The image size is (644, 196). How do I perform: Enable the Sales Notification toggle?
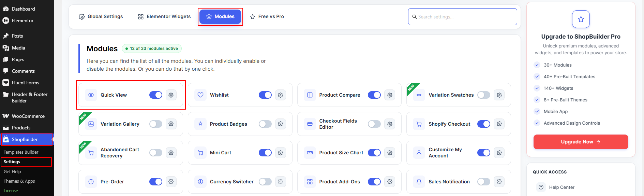coord(484,182)
